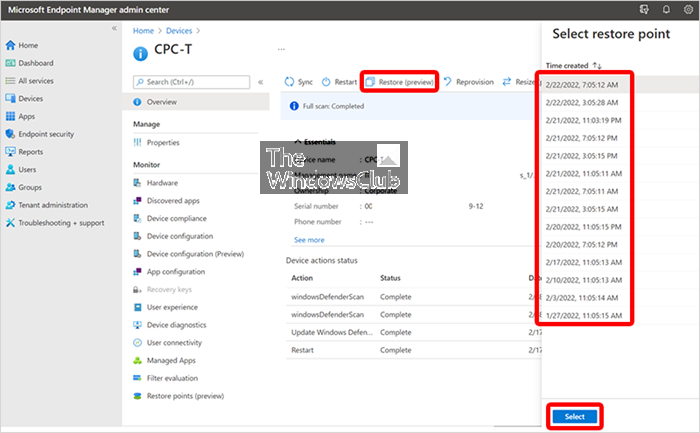
Task: Click the Home breadcrumb link
Action: [x=143, y=31]
